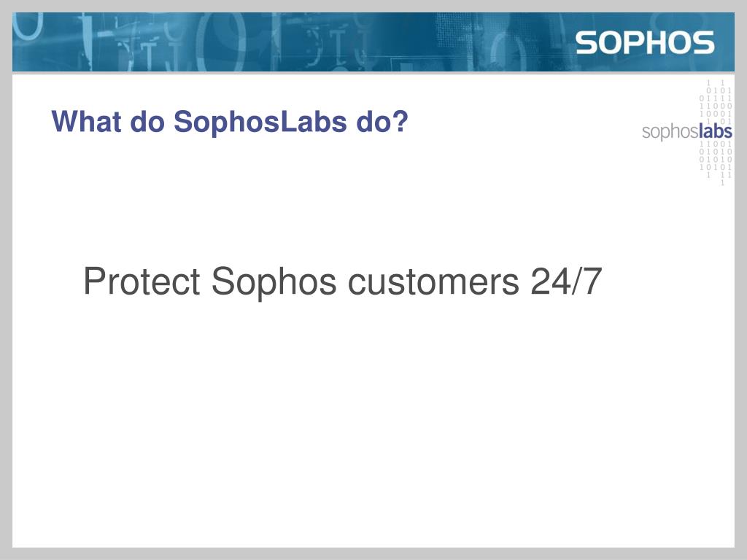The image size is (747, 560).
Task: Select the binary digits below sophoslabs logo
Action: [716, 162]
